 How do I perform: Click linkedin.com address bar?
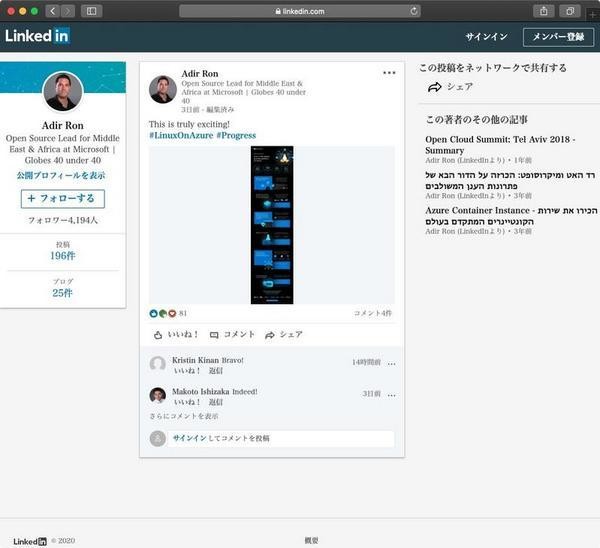pyautogui.click(x=300, y=11)
